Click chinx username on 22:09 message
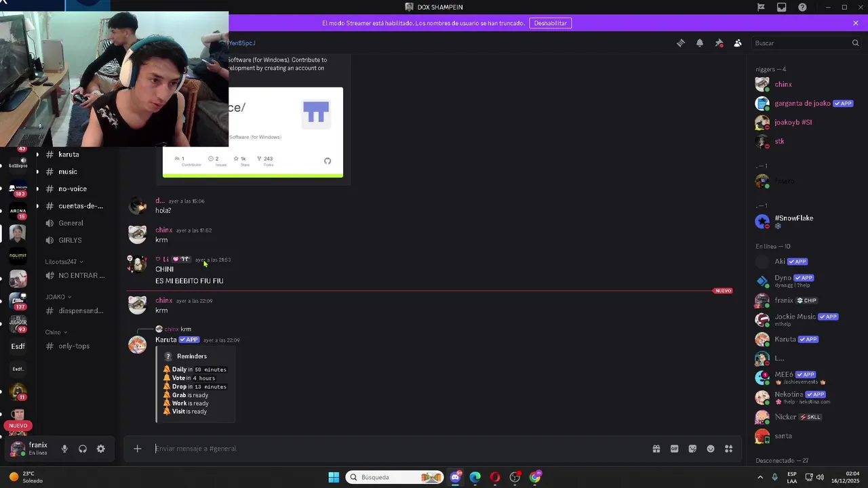This screenshot has height=488, width=868. [x=163, y=300]
